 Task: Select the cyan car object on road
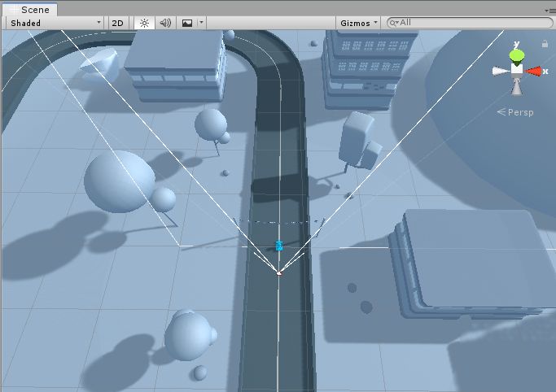[279, 246]
